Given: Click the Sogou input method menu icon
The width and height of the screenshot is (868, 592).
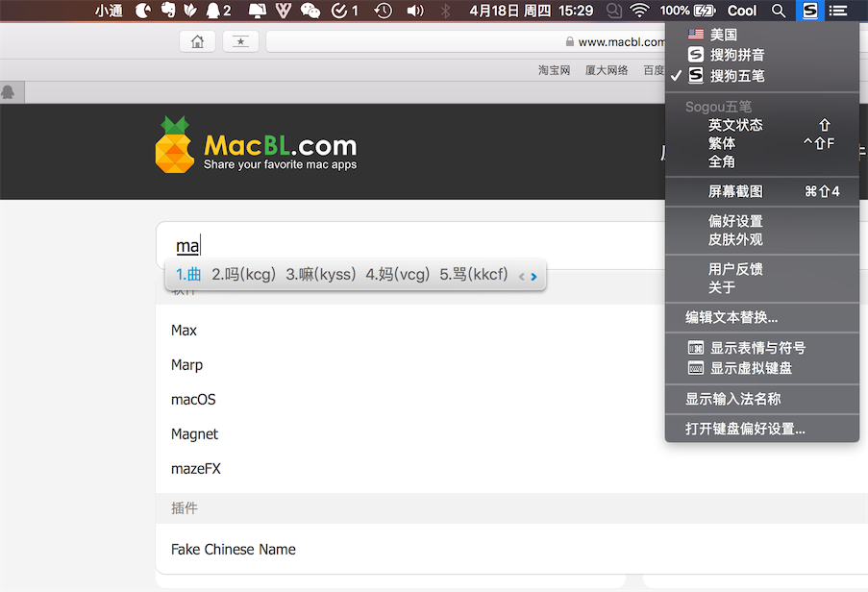Looking at the screenshot, I should coord(810,11).
